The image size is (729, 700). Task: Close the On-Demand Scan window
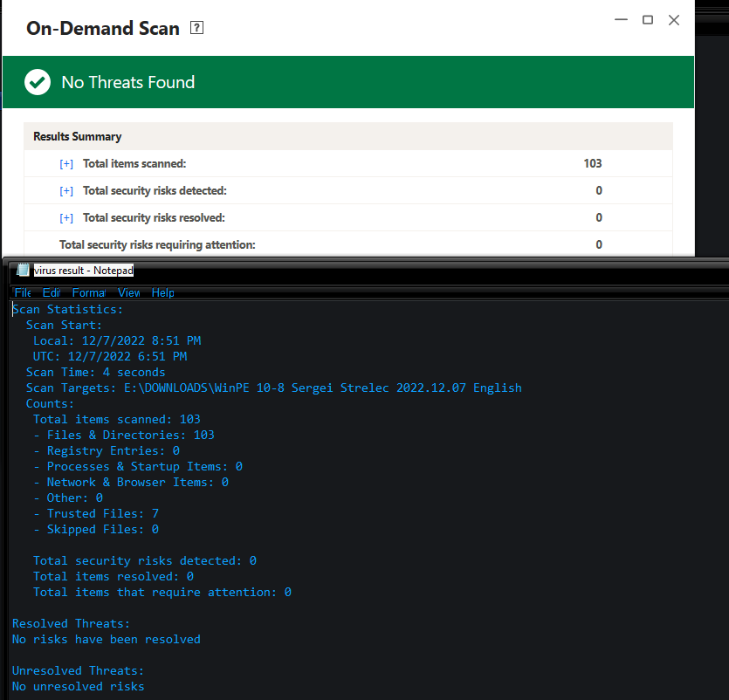tap(674, 20)
